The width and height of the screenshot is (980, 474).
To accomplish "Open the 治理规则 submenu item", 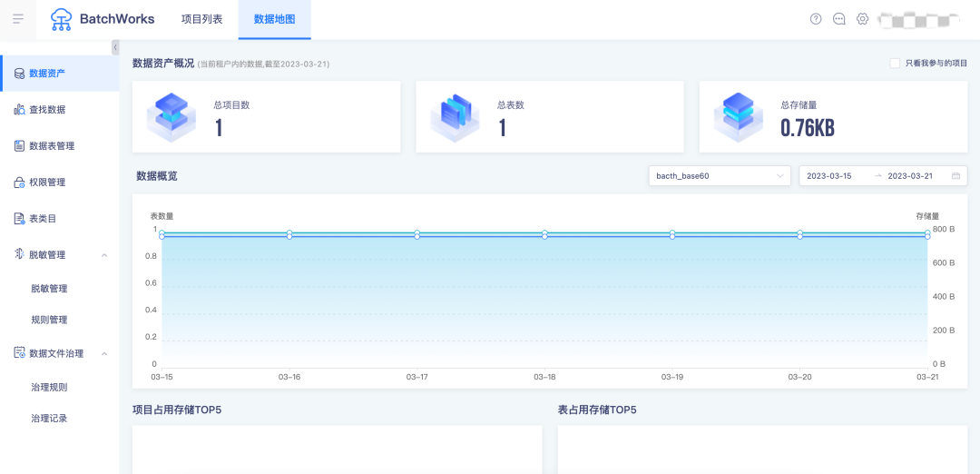I will coord(49,387).
